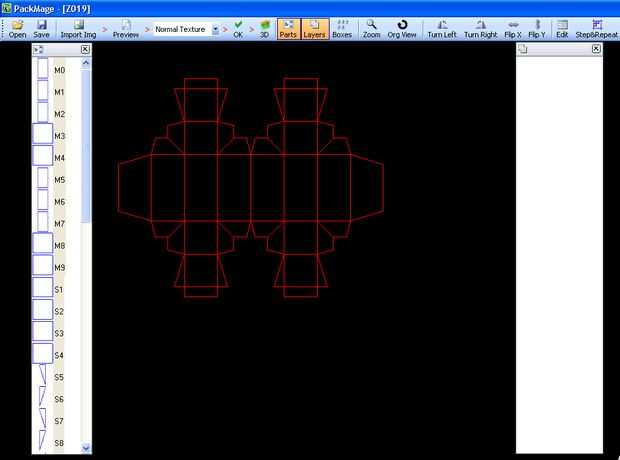The image size is (620, 460).
Task: Open a file with the Open icon
Action: tap(17, 29)
